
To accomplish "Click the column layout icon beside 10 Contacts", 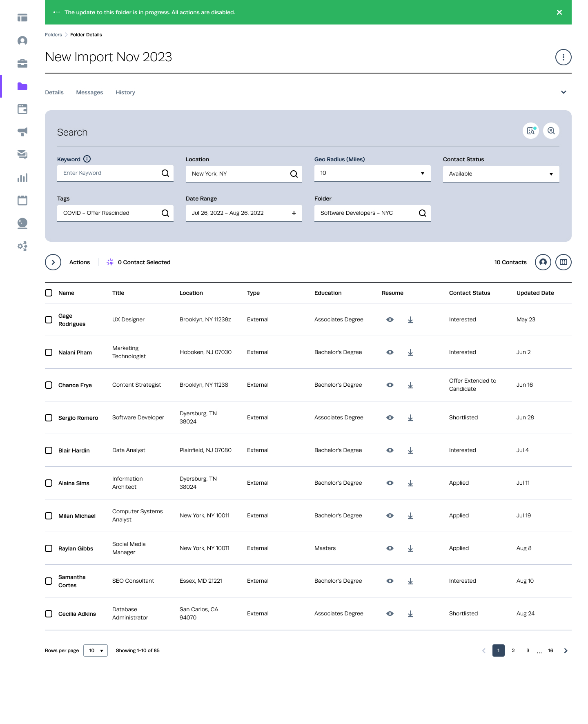I will [x=563, y=262].
